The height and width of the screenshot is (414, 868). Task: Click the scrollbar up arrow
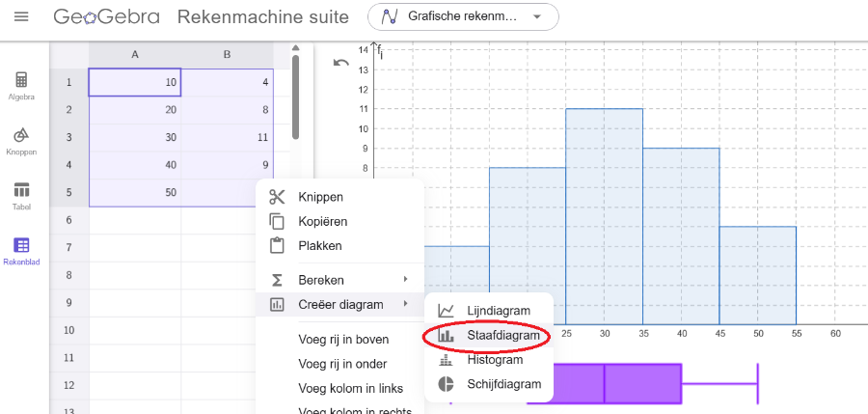(296, 47)
